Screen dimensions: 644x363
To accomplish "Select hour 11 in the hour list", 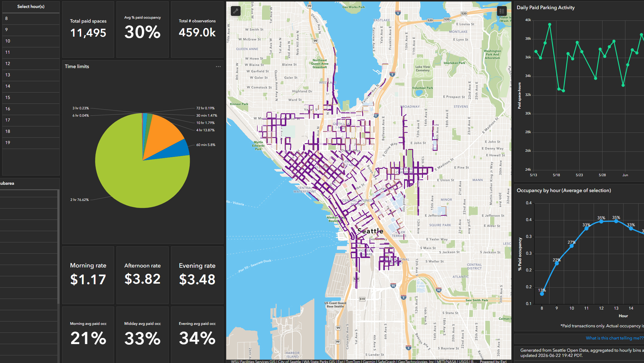I will 31,53.
